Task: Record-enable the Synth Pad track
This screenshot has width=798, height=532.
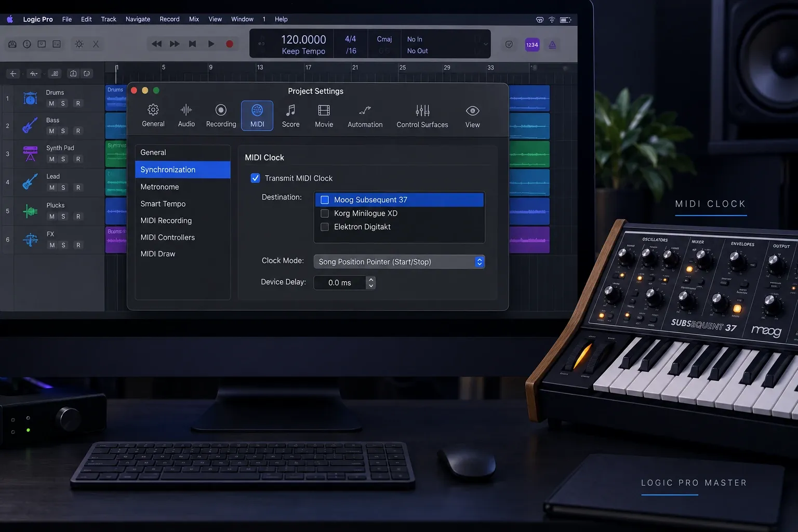Action: point(78,159)
